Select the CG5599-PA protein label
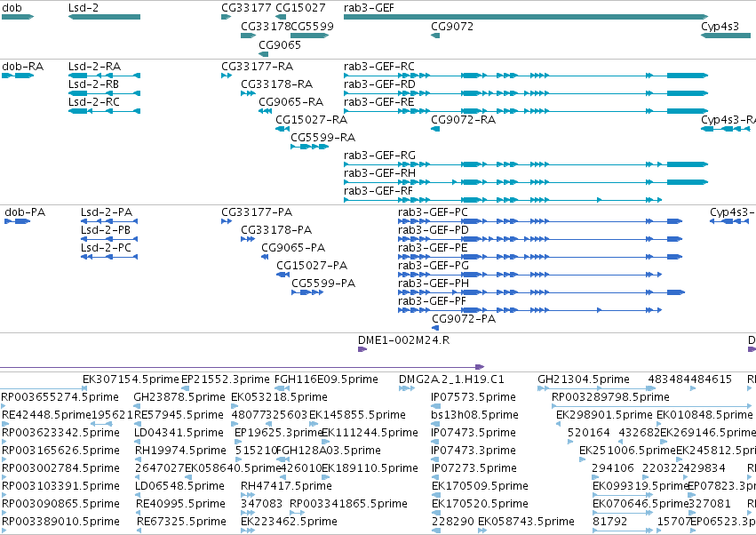This screenshot has height=535, width=756. [323, 283]
